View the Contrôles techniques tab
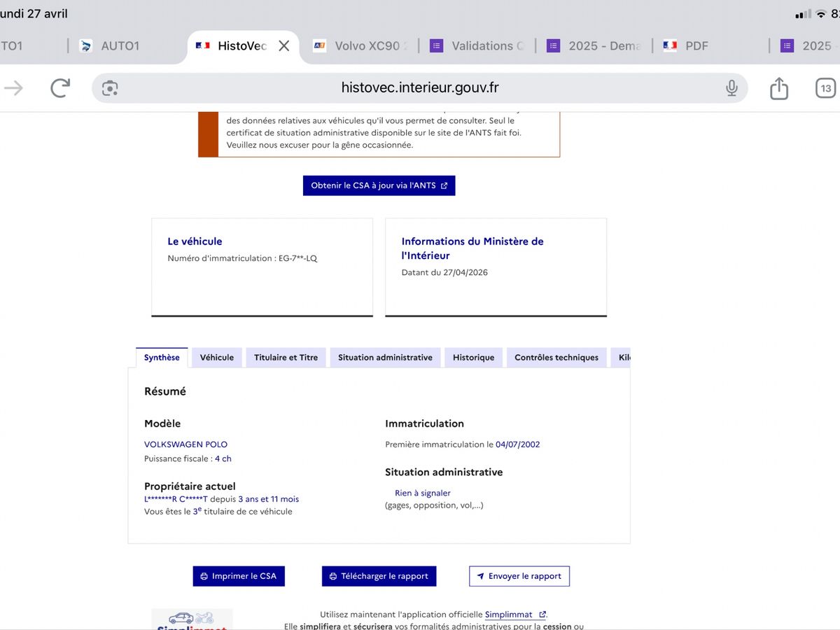This screenshot has width=840, height=630. [556, 357]
